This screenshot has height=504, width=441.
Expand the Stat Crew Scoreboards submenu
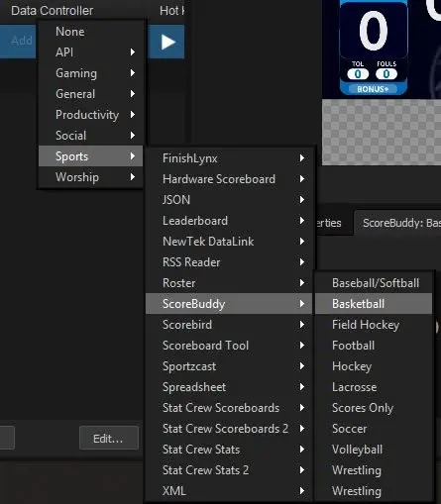click(x=229, y=408)
